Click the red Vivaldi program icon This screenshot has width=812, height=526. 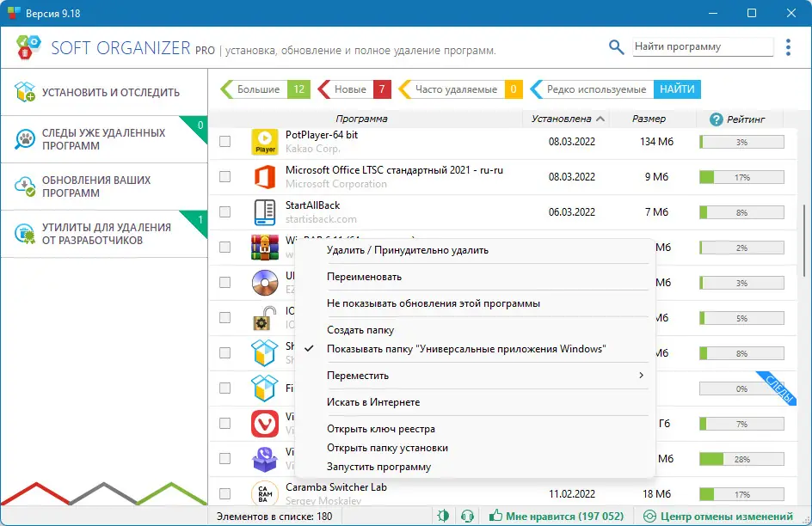265,424
